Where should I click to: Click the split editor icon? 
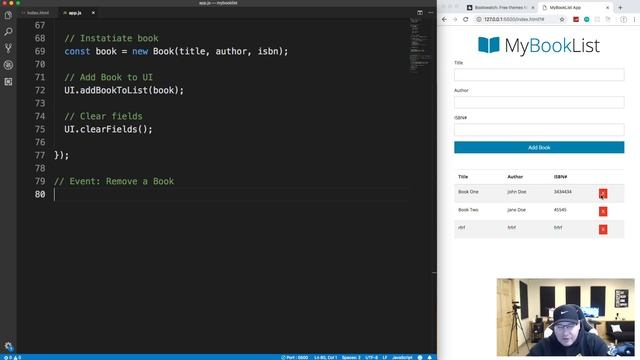coord(420,13)
